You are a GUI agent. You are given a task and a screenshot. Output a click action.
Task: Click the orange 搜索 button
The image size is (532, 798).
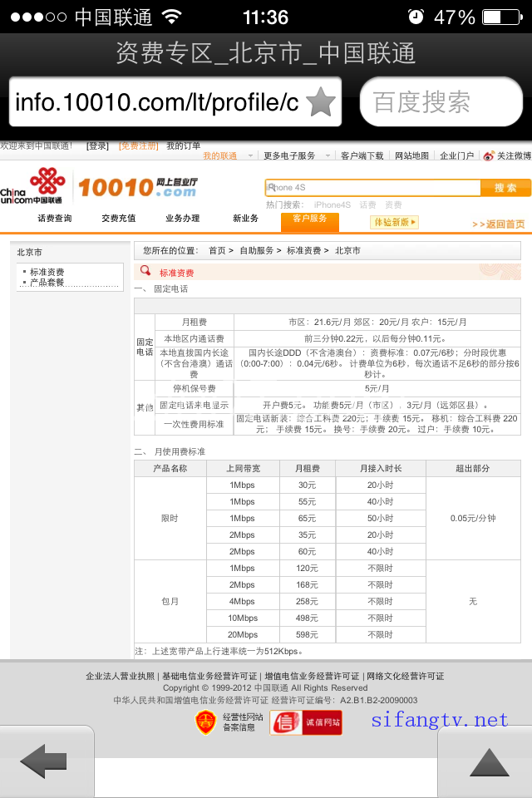click(x=505, y=187)
